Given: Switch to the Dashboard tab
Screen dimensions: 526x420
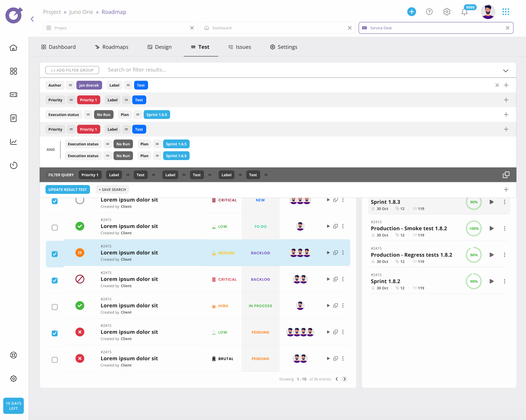Looking at the screenshot, I should pyautogui.click(x=58, y=47).
